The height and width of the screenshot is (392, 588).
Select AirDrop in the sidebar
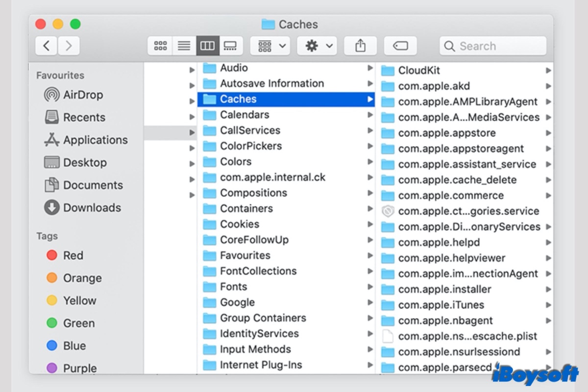pyautogui.click(x=83, y=95)
